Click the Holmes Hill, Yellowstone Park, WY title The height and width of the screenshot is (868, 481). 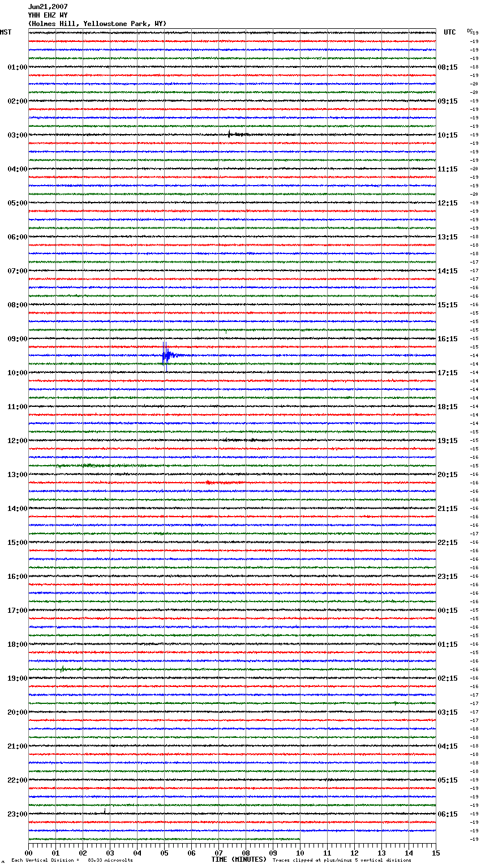pyautogui.click(x=97, y=24)
